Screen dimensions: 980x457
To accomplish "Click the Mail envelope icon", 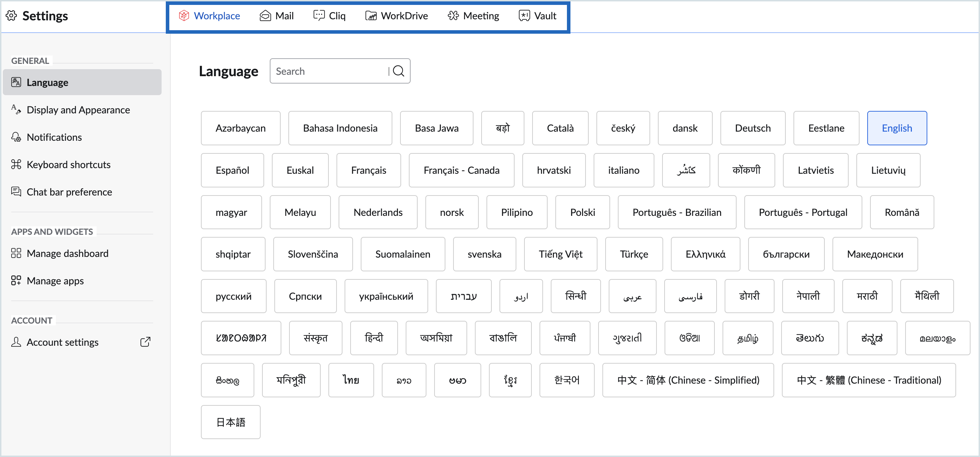I will pyautogui.click(x=265, y=15).
